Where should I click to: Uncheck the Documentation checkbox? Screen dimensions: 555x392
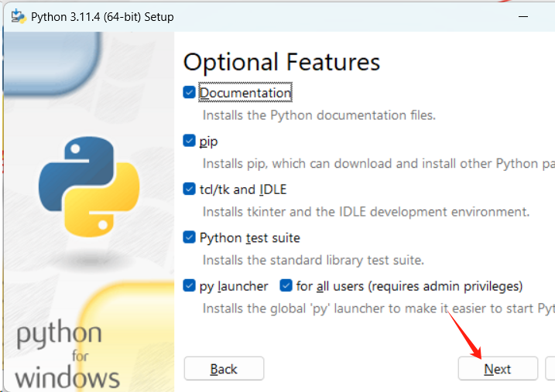click(190, 93)
